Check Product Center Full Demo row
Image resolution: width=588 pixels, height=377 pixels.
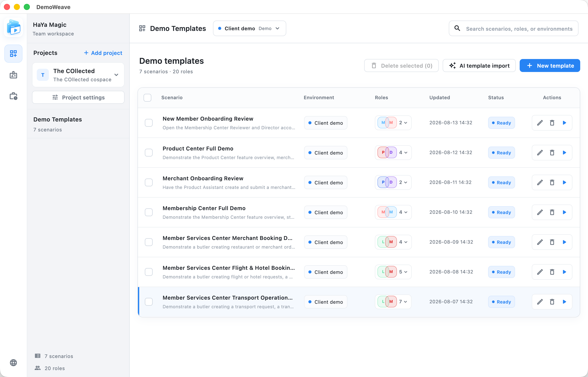pyautogui.click(x=149, y=153)
